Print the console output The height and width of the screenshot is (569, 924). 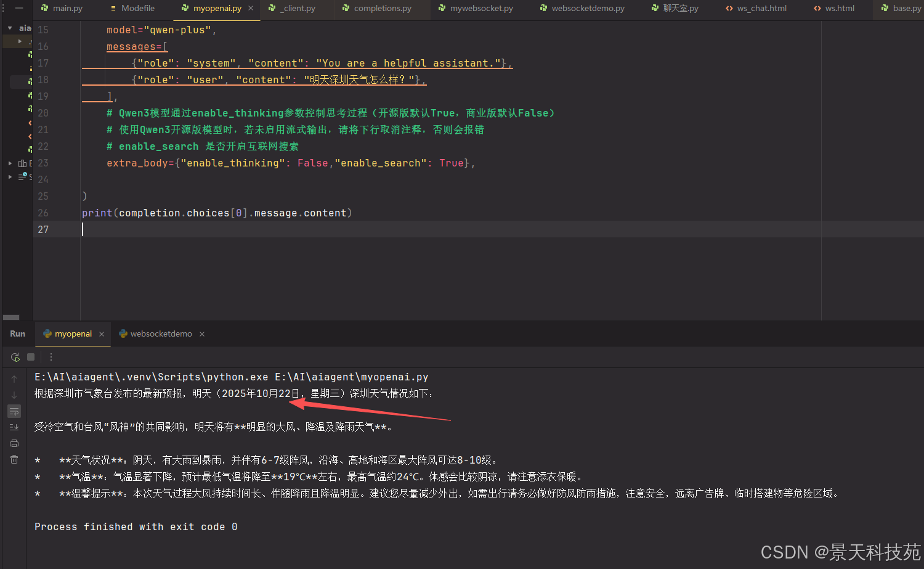(x=14, y=443)
